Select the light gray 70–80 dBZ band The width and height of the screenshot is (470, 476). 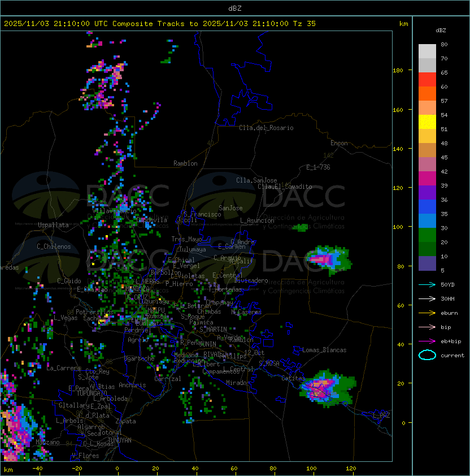point(427,51)
